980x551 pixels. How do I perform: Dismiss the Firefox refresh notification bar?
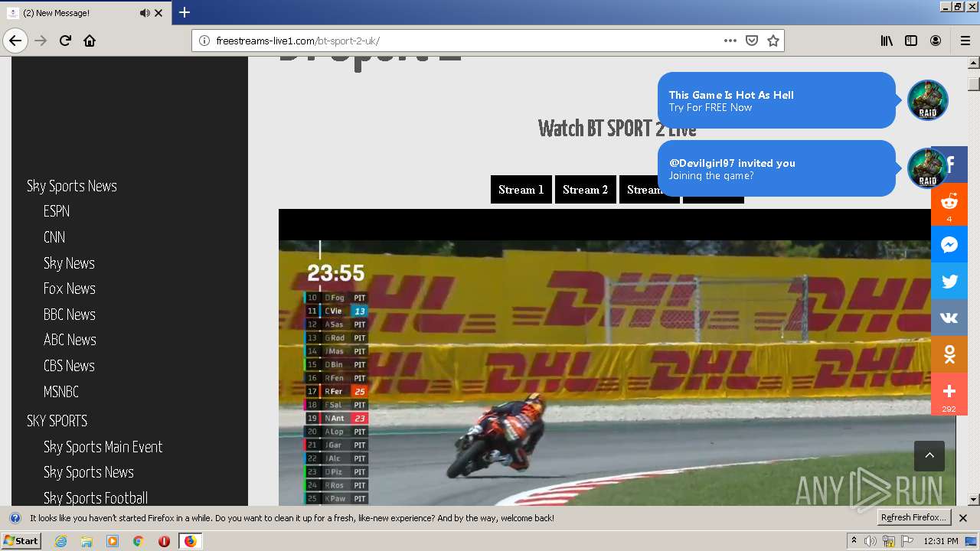(x=963, y=518)
